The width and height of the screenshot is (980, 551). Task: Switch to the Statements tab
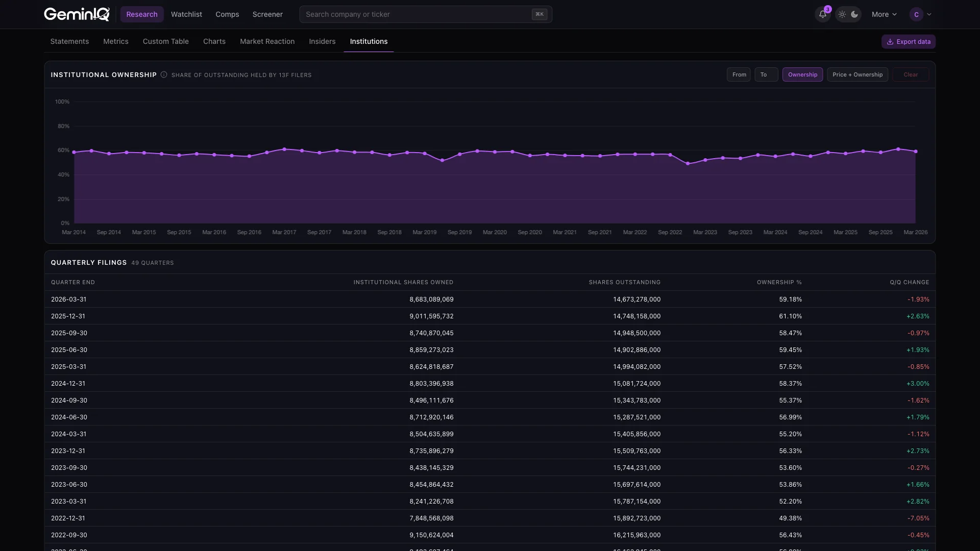point(69,41)
